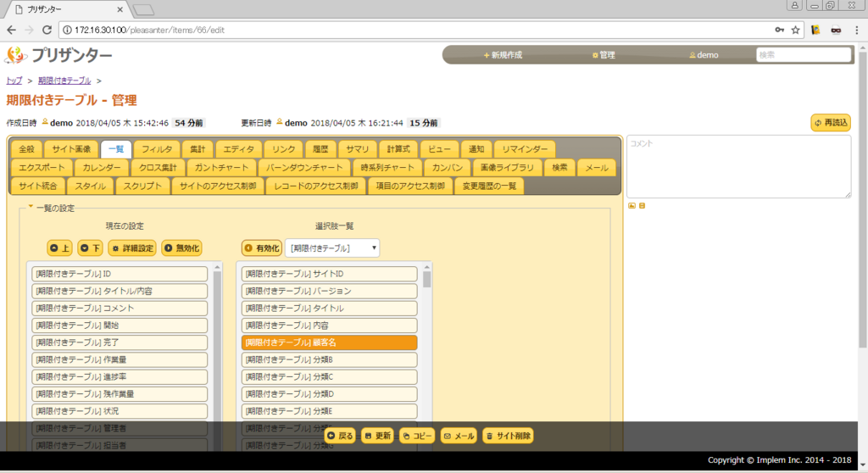The width and height of the screenshot is (868, 473).
Task: Click the yellow extension icon in the browser toolbar
Action: pos(815,30)
